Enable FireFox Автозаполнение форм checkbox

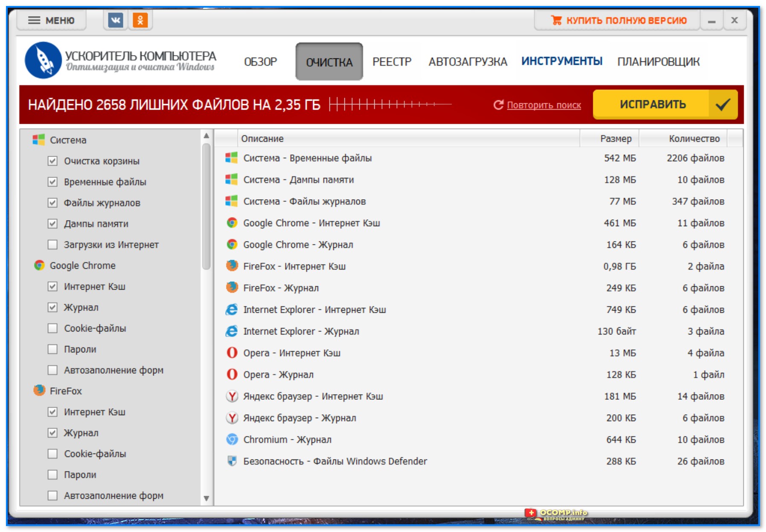coord(52,495)
